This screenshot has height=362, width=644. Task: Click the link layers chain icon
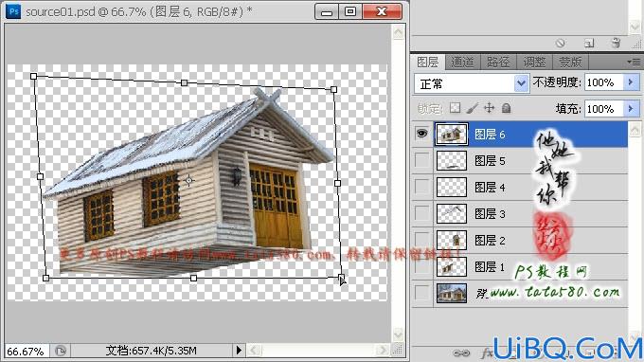(x=461, y=353)
